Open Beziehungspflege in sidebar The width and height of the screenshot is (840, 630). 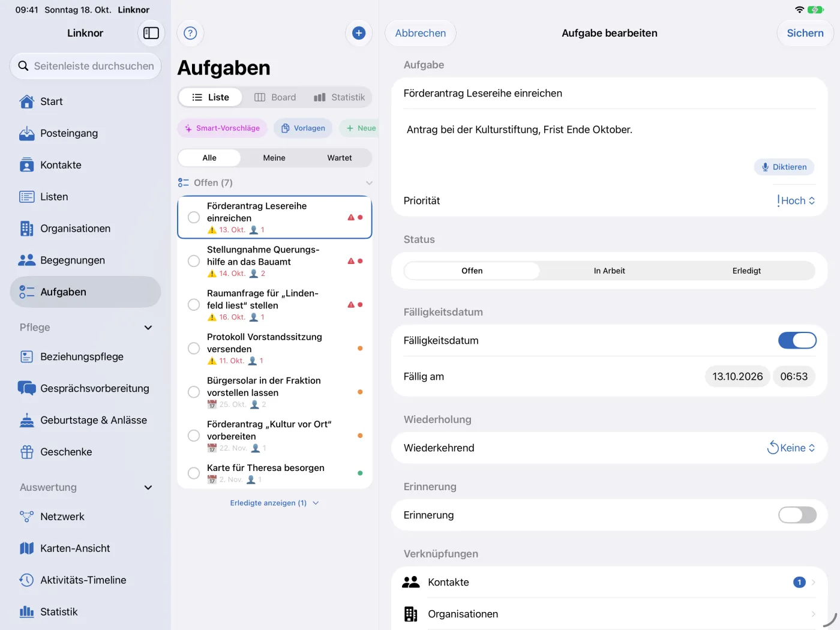[85, 356]
